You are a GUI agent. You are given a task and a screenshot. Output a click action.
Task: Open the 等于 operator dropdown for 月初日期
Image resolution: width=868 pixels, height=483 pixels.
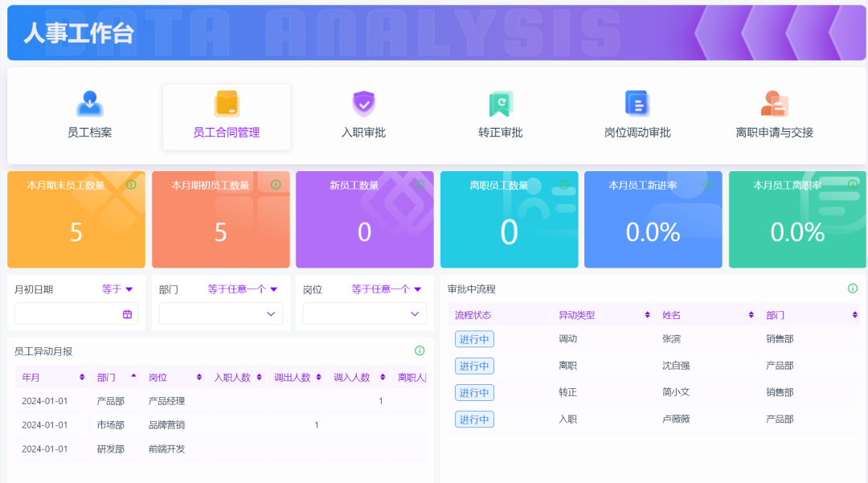[x=117, y=289]
